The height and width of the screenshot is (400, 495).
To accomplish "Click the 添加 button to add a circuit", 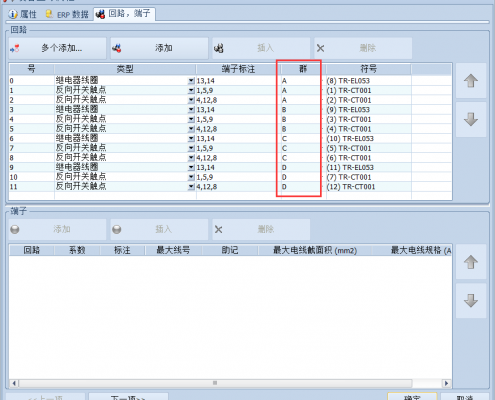I will coord(159,48).
